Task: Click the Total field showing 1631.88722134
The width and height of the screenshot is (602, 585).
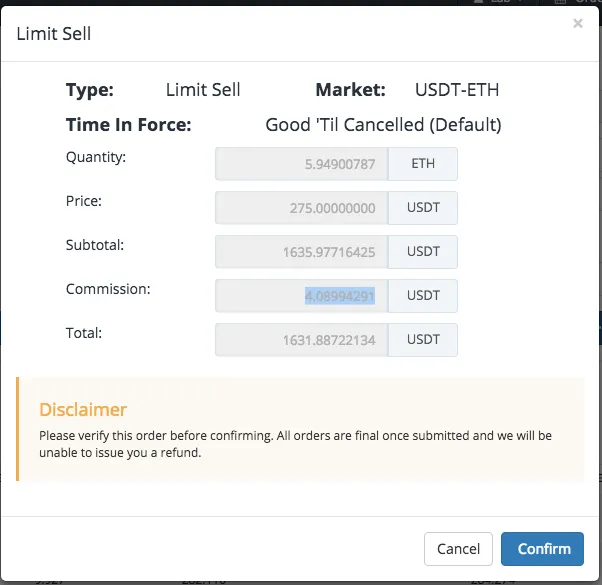Action: click(x=301, y=340)
